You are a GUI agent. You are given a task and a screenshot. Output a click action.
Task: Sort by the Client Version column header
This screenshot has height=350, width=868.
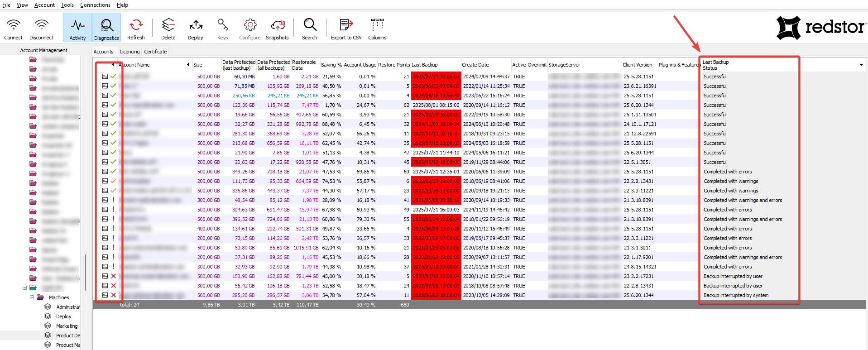pyautogui.click(x=639, y=65)
